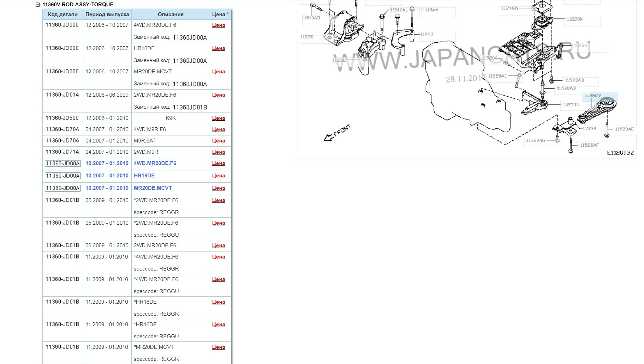The image size is (644, 364).
Task: Collapse the 11360V ROD ASSY-TORQUE section
Action: click(38, 5)
